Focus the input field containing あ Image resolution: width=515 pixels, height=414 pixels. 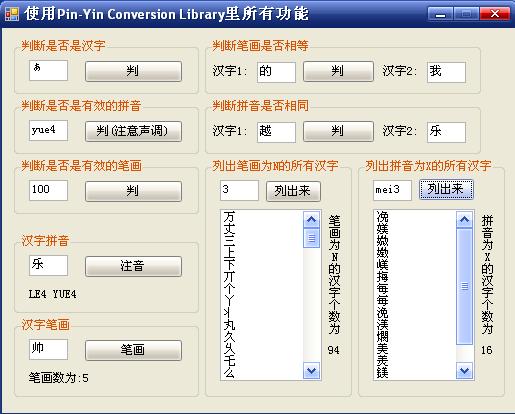tap(48, 70)
